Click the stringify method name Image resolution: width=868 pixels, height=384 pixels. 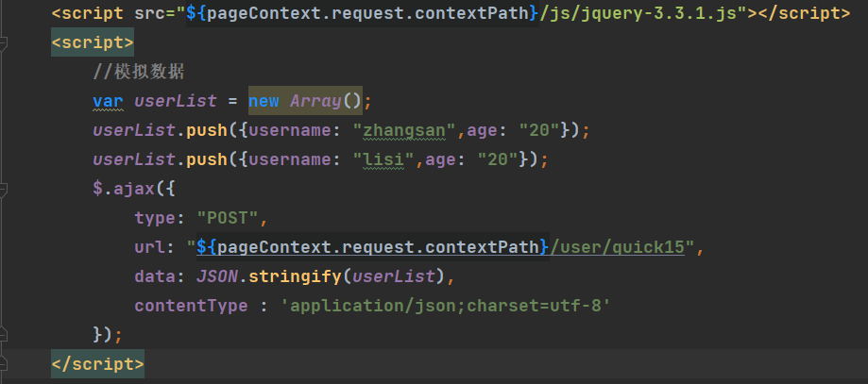tap(295, 276)
